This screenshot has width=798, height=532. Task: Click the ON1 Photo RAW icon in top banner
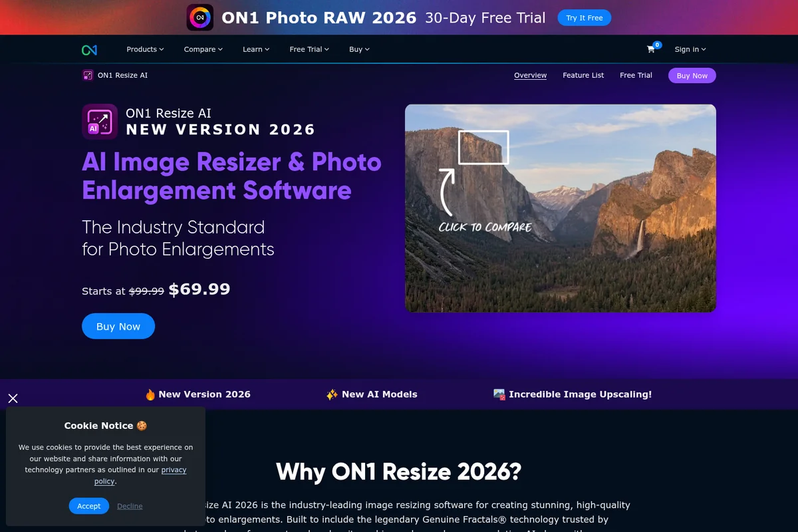pyautogui.click(x=199, y=17)
